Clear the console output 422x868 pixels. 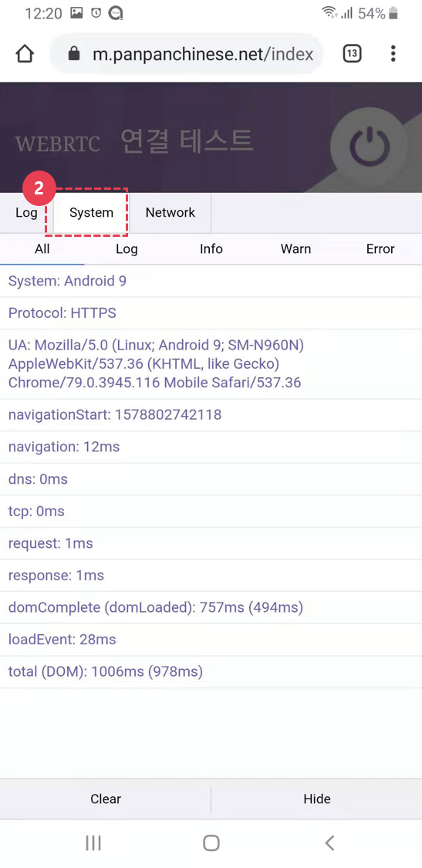point(105,799)
